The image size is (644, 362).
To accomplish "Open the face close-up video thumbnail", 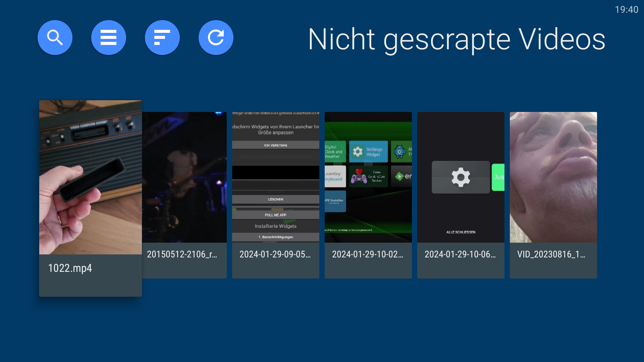I will pyautogui.click(x=553, y=177).
